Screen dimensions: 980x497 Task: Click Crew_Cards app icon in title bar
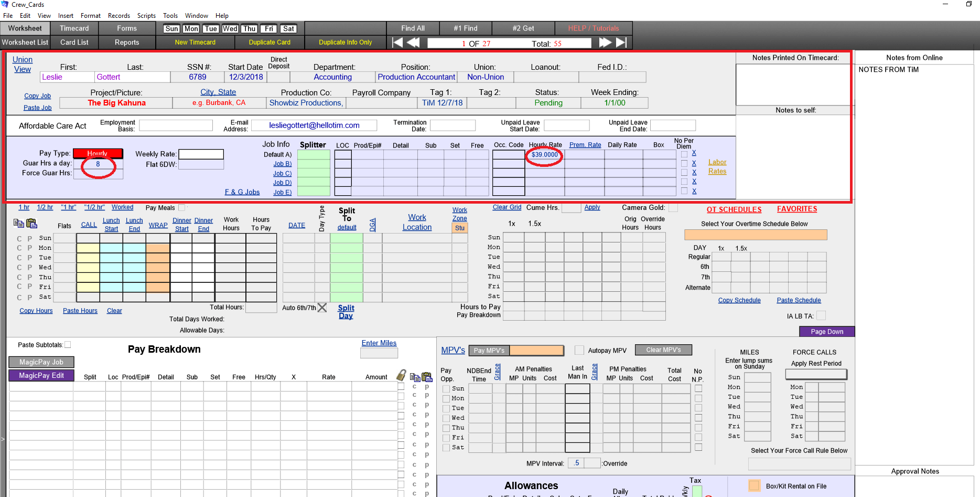5,4
